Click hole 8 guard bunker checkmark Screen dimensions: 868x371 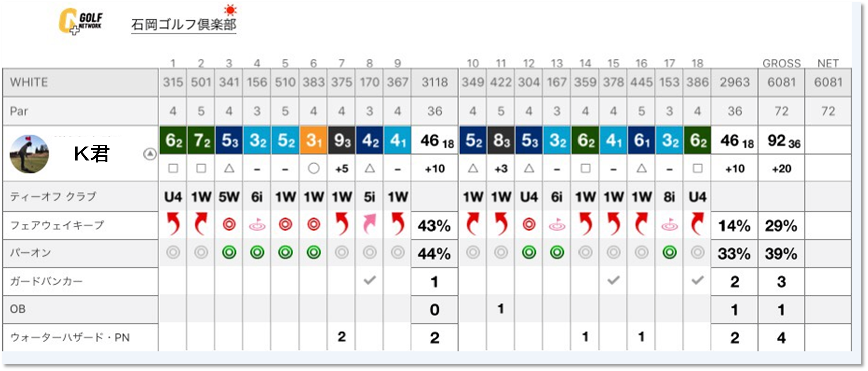pos(370,280)
